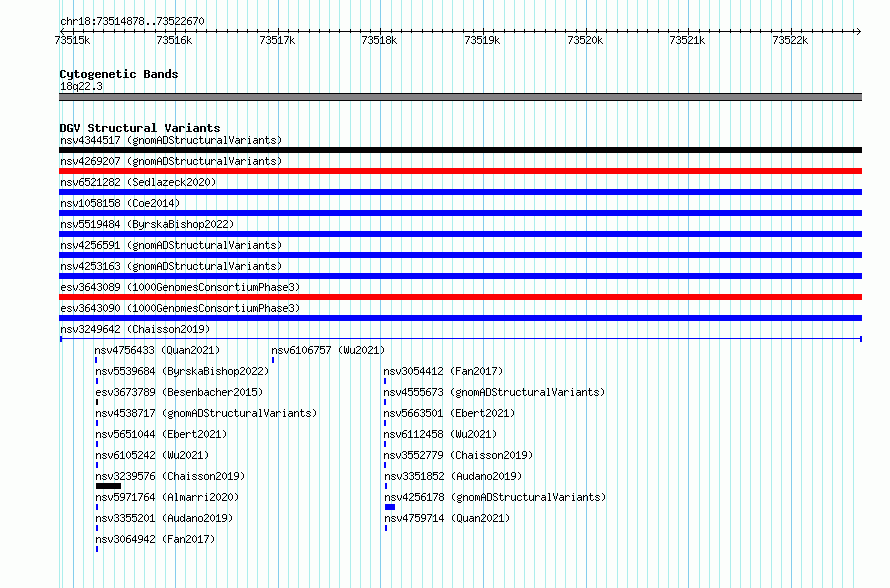Open esv3643090 1000Genomes variant label
Image resolution: width=890 pixels, height=588 pixels.
[x=180, y=308]
